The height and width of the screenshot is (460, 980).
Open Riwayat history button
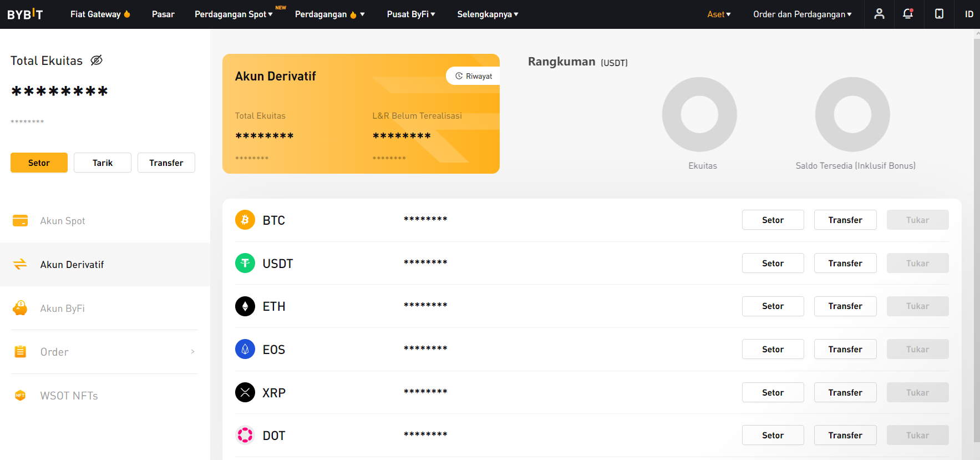click(x=473, y=76)
